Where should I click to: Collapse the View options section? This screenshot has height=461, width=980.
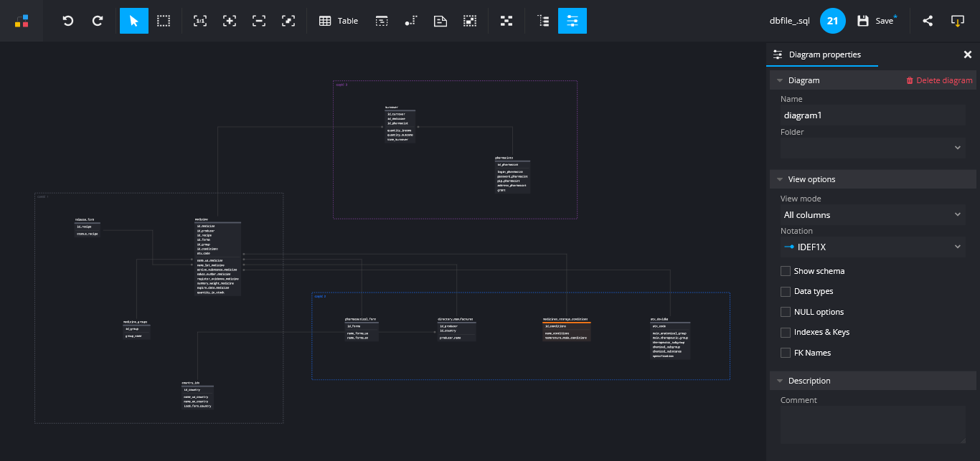click(780, 179)
